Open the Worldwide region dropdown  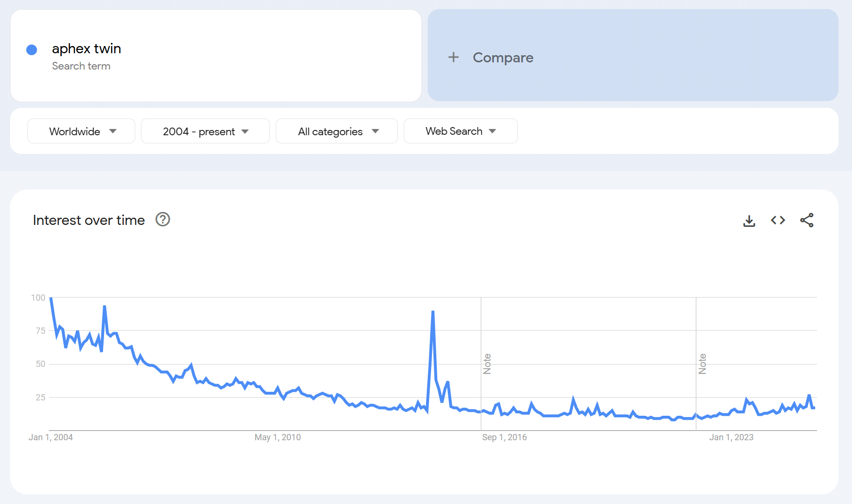click(81, 131)
